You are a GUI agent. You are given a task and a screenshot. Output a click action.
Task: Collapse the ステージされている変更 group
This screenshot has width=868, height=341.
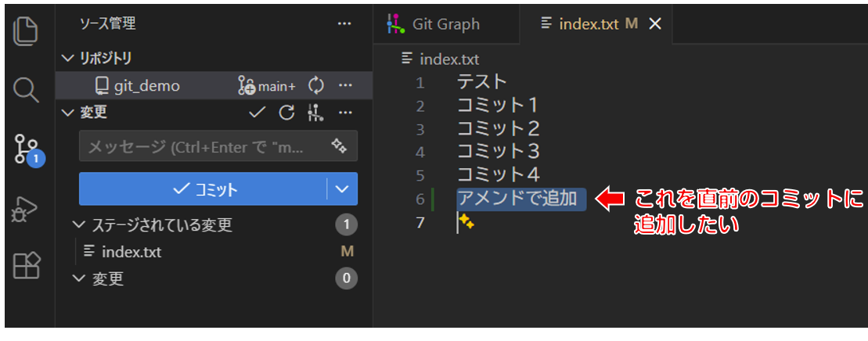[x=77, y=225]
